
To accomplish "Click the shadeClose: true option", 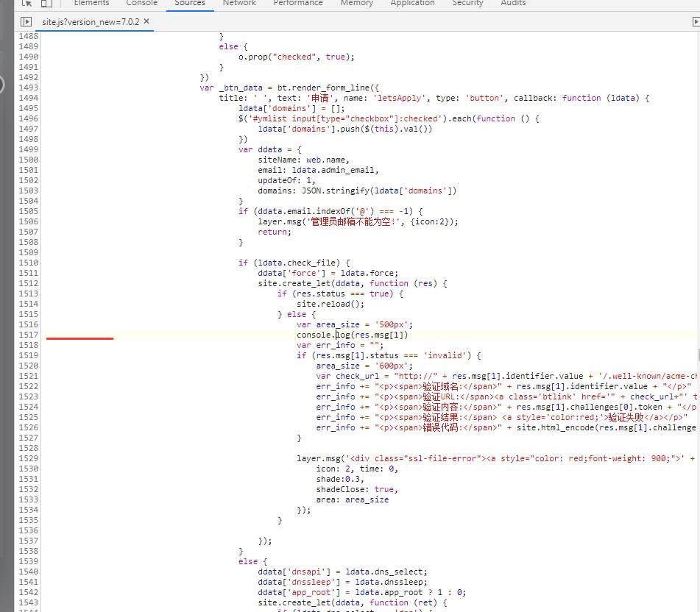I will [x=357, y=489].
